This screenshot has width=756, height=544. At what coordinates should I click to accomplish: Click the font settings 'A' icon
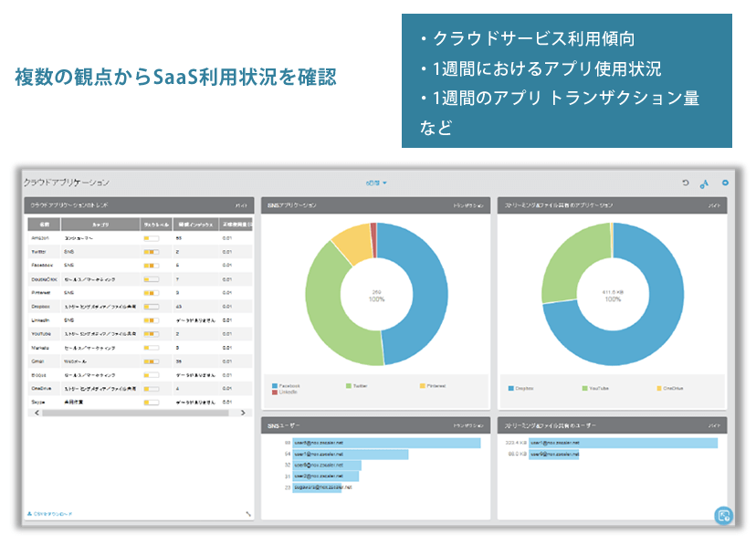click(704, 183)
